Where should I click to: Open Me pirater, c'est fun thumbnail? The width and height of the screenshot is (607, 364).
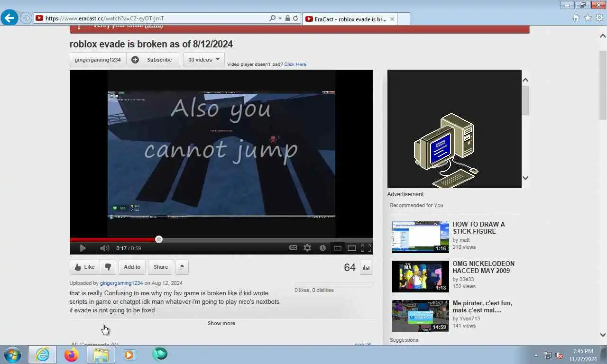(x=420, y=316)
